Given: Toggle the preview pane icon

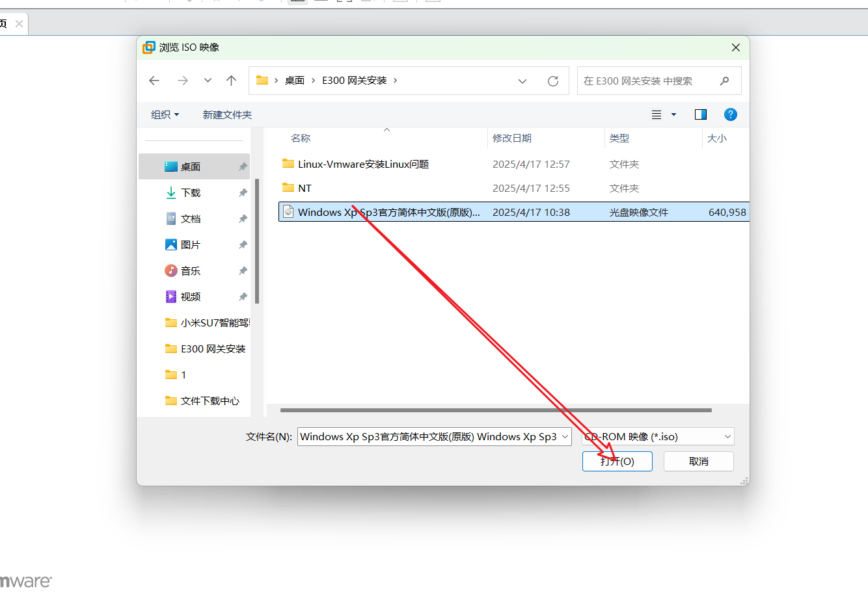Looking at the screenshot, I should [701, 114].
